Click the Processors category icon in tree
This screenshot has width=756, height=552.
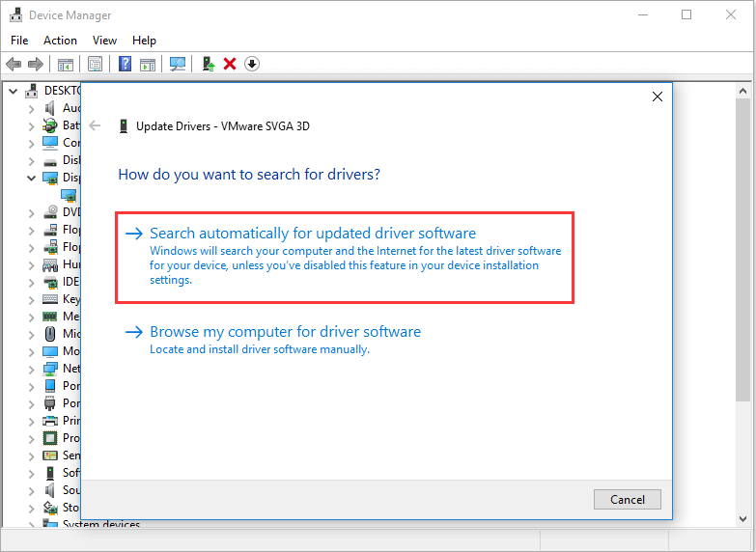point(50,438)
